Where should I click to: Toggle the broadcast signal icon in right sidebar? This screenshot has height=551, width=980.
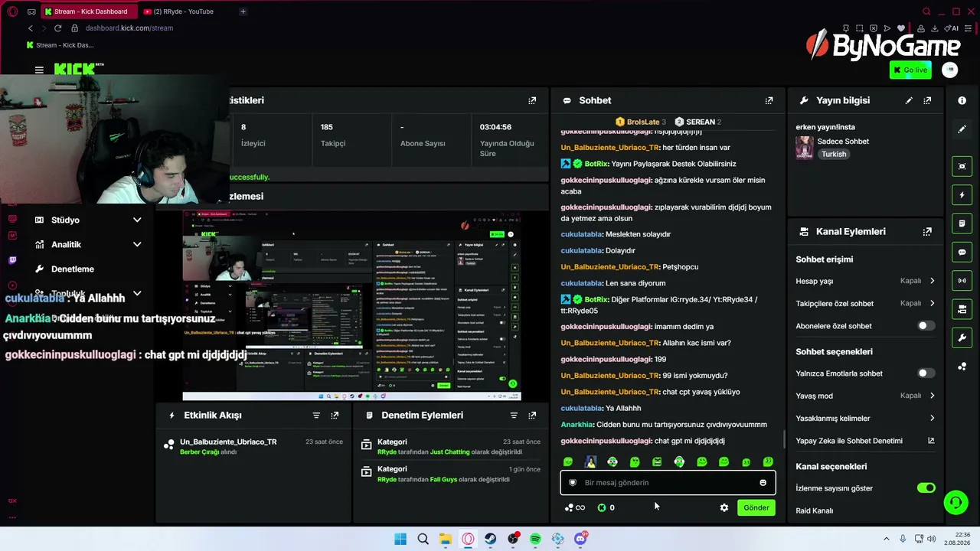[x=962, y=280]
